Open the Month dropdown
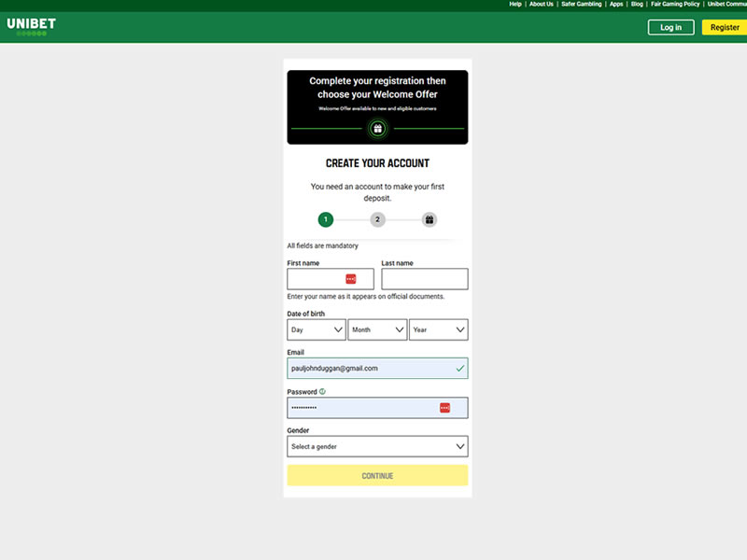Image resolution: width=747 pixels, height=560 pixels. (x=377, y=329)
